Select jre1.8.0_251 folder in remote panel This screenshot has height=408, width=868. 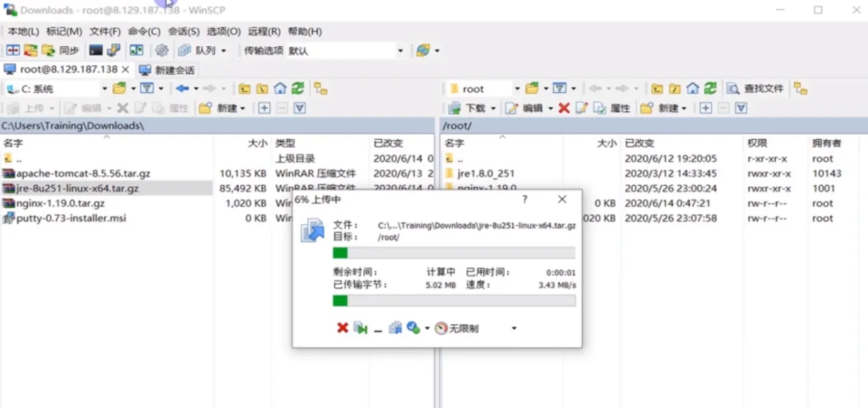click(486, 173)
